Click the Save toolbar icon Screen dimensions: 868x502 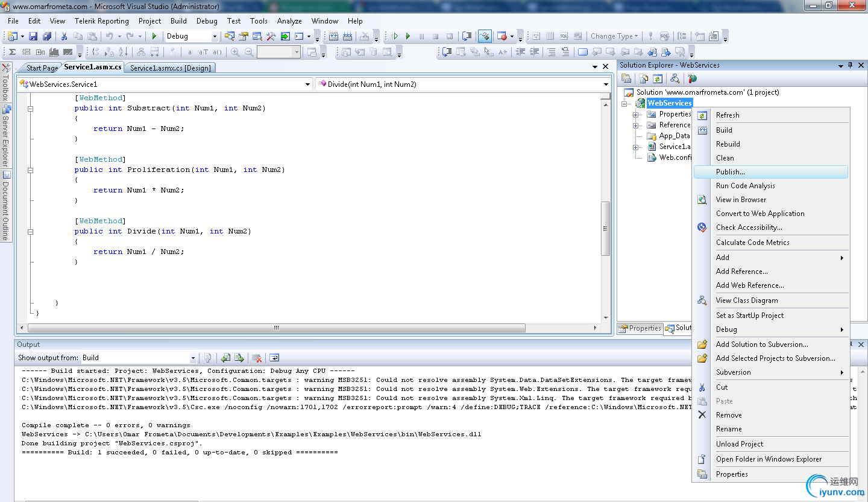pos(33,36)
